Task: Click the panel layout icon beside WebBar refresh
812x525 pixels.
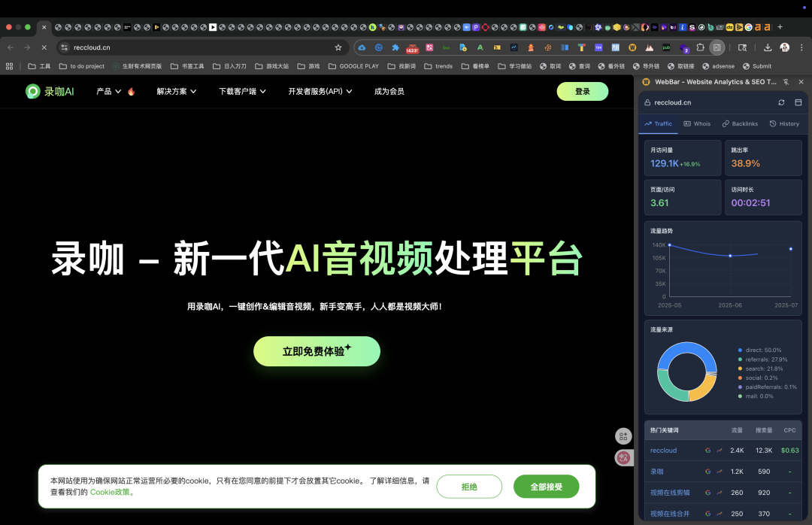Action: (798, 102)
